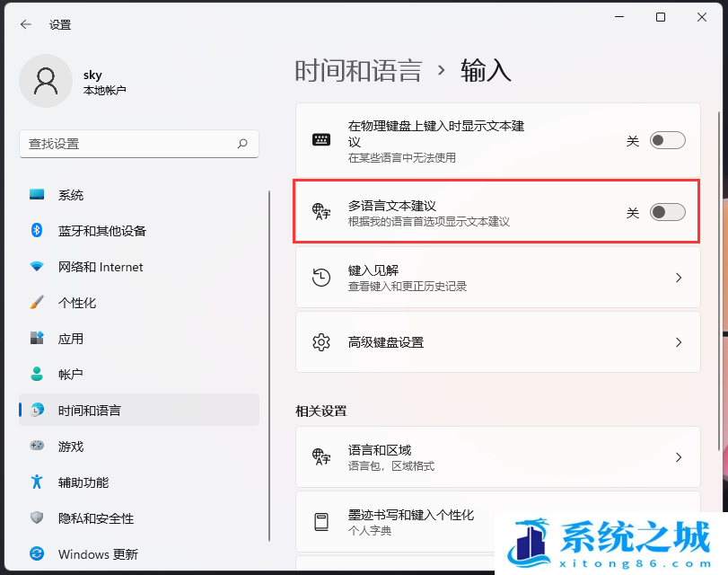The width and height of the screenshot is (728, 575).
Task: Open 系统 settings category
Action: 139,195
